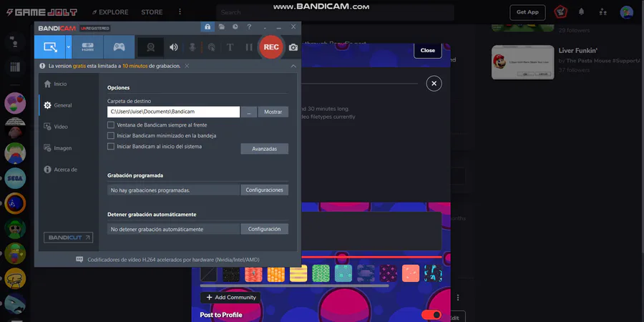
Task: Enable Iniciar Bandicam al inicio del sistema
Action: 110,146
